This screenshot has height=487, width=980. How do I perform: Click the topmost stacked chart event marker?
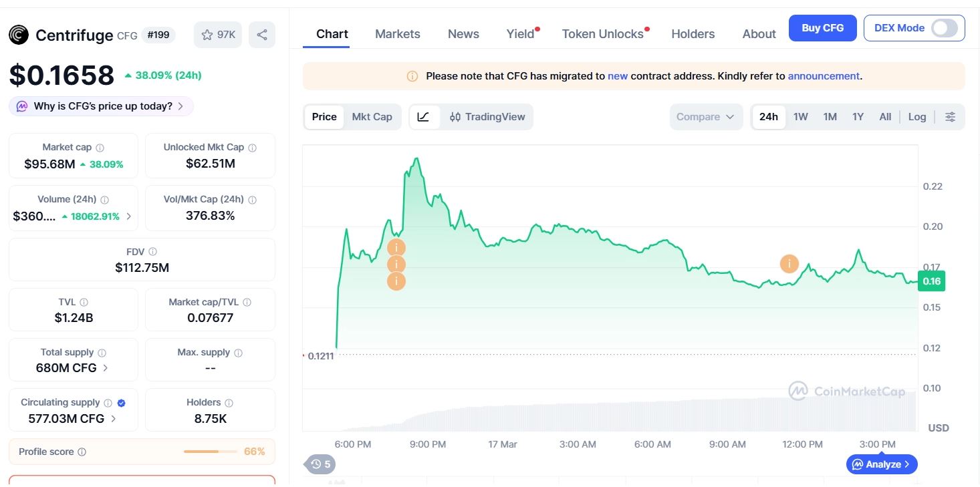click(x=396, y=248)
